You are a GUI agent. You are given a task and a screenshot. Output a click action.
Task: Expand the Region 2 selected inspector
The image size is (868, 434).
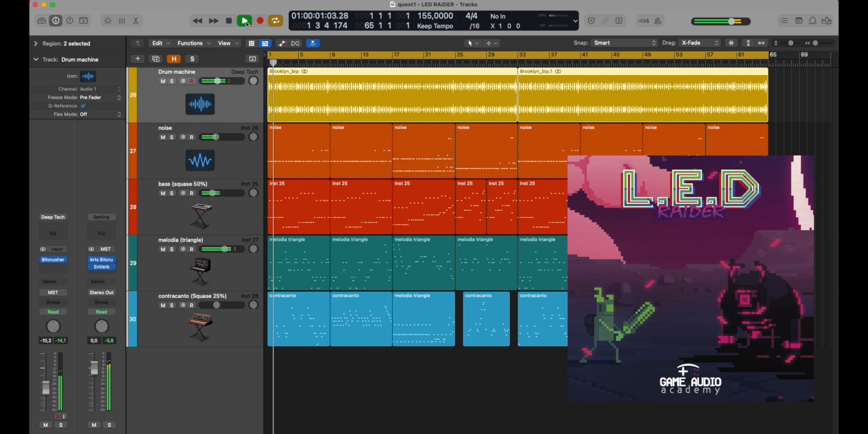click(36, 43)
